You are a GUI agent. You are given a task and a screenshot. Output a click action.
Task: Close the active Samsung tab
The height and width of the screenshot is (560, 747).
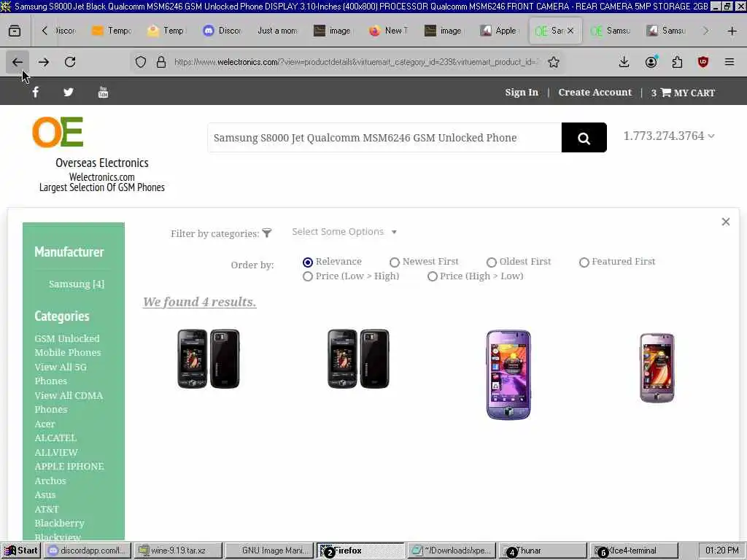pos(570,31)
